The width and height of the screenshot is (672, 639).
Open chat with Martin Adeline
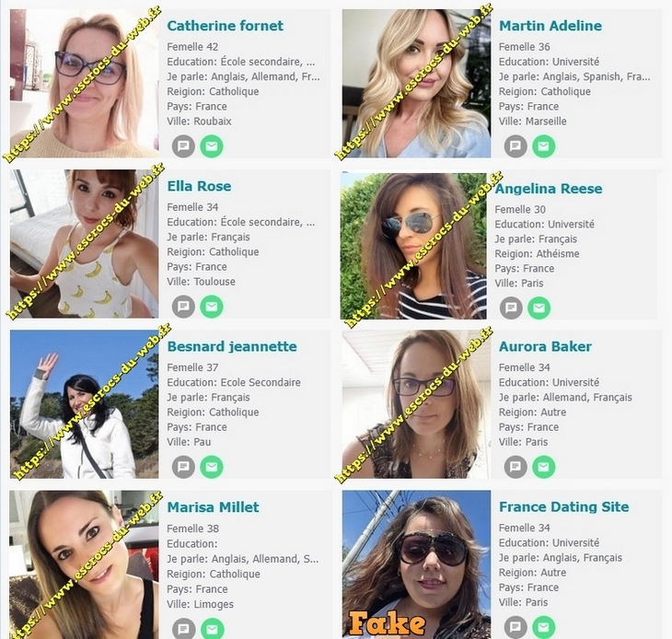coord(516,146)
